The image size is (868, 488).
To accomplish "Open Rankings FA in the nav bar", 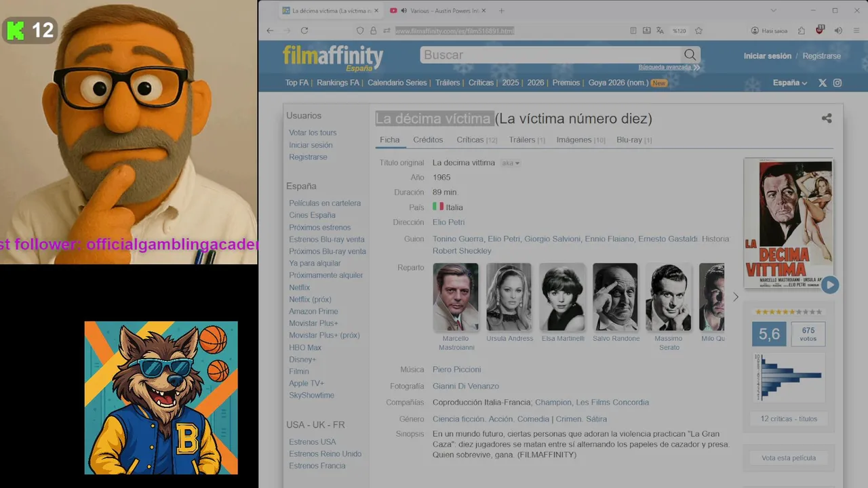I will pos(338,83).
